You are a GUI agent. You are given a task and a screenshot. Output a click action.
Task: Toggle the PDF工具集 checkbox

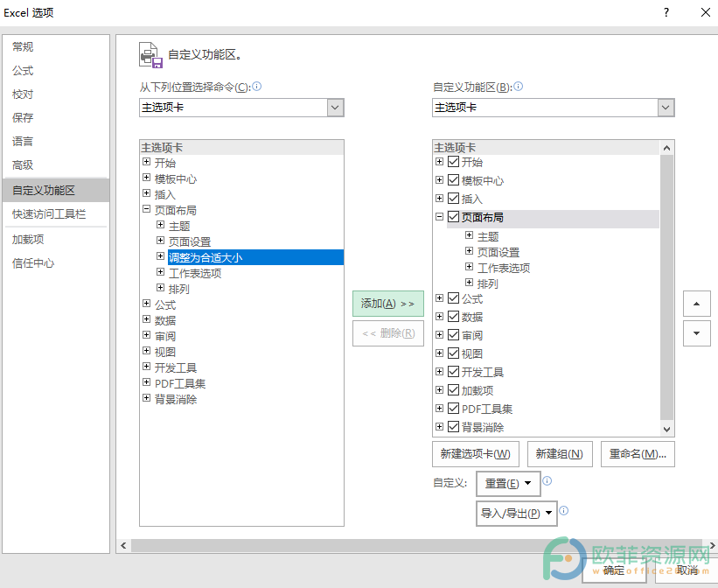[453, 408]
